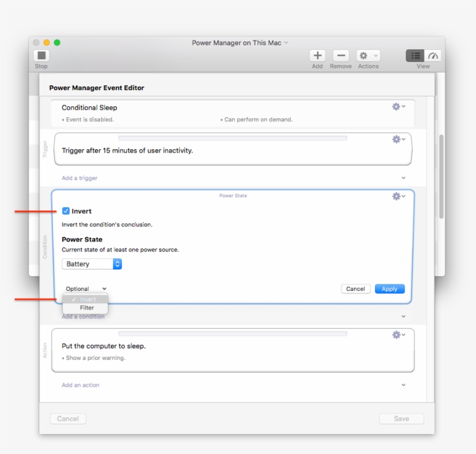
Task: Click Show a prior warning note
Action: (93, 358)
